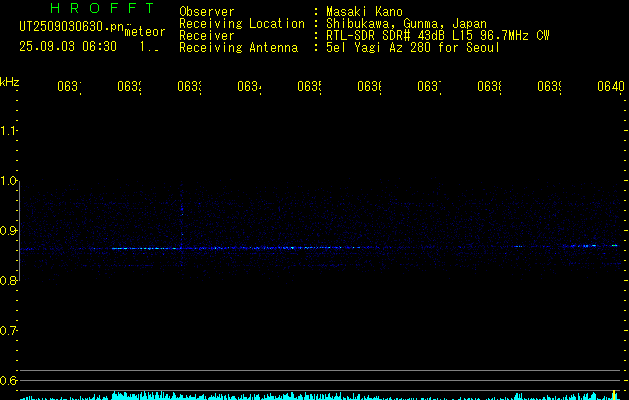Click the 0634 time marker
This screenshot has height=400, width=629.
249,86
